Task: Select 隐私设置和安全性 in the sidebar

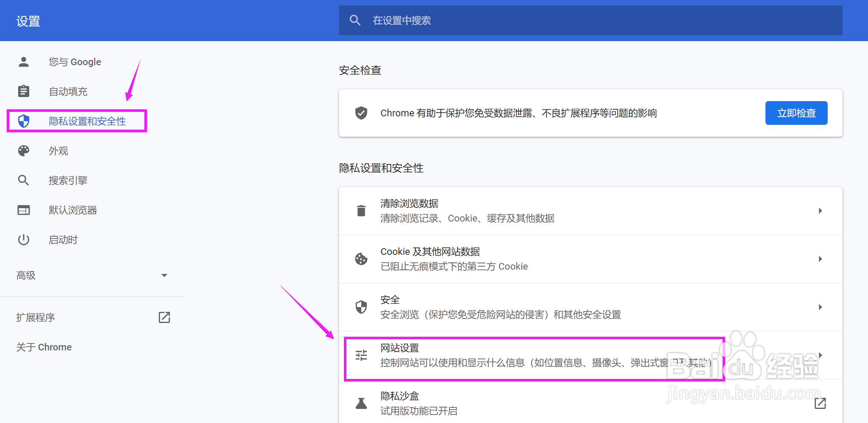Action: pos(87,121)
